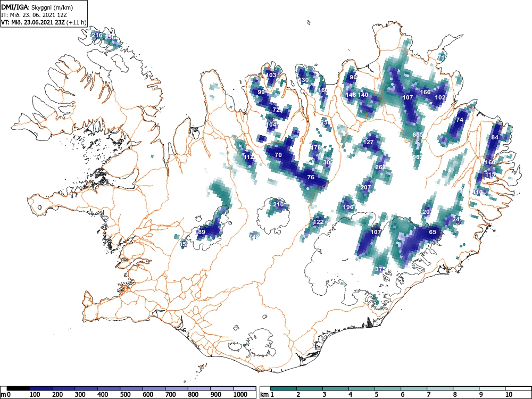Click the visibility value 112 on the map
Viewport: 532px width, 399px height.
tap(249, 157)
